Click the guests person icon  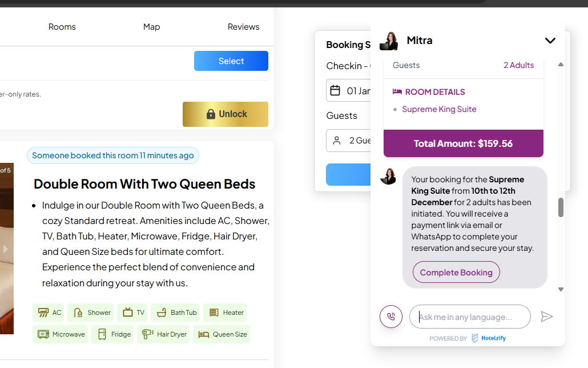tap(337, 141)
